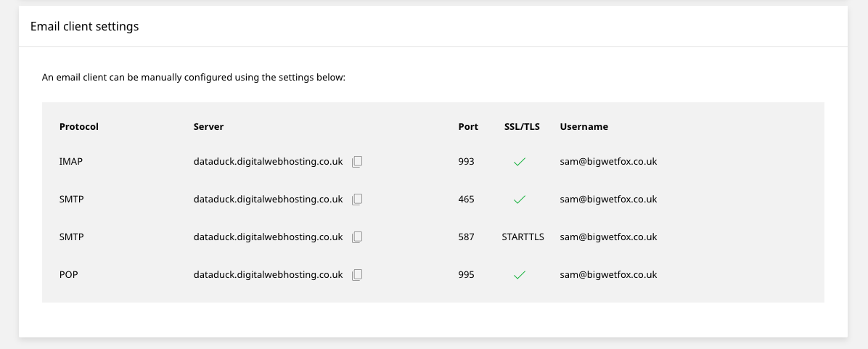Image resolution: width=868 pixels, height=349 pixels.
Task: Copy the IMAP server address
Action: click(357, 162)
